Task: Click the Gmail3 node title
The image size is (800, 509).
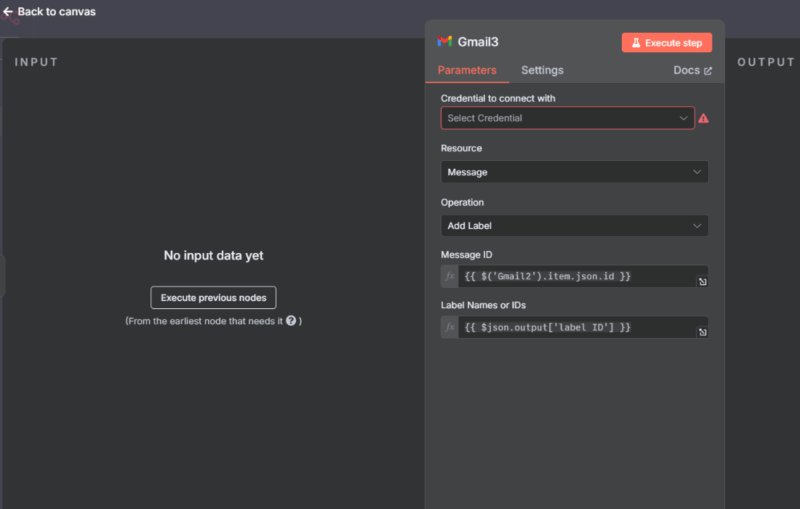Action: 478,42
